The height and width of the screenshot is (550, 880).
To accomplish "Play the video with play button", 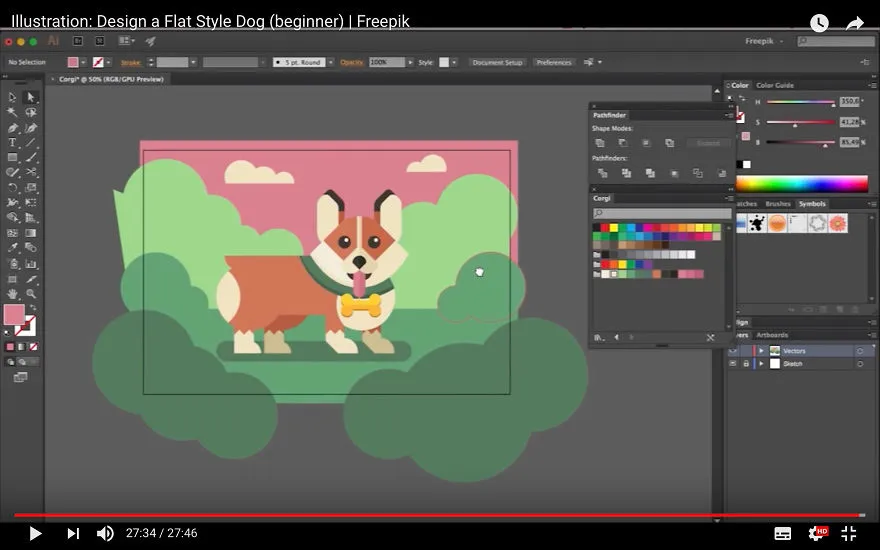I will (35, 533).
